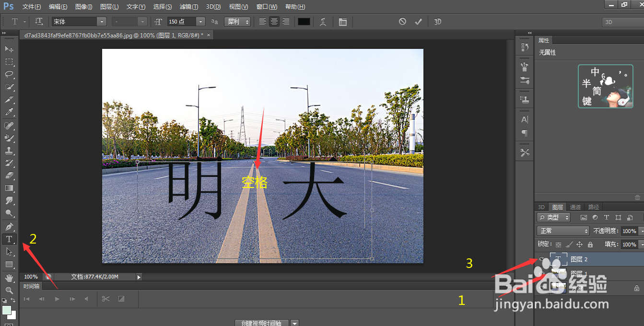Image resolution: width=644 pixels, height=326 pixels.
Task: Open the 滤镜 menu
Action: pyautogui.click(x=188, y=6)
